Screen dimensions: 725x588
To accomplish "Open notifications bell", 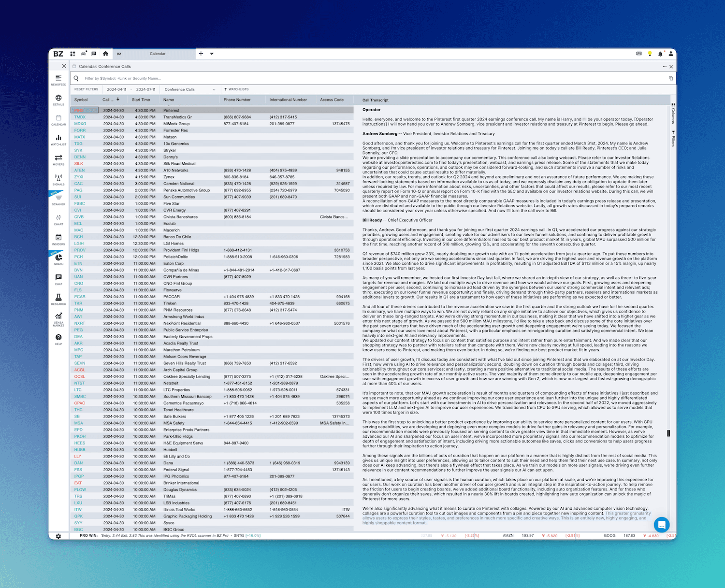I will tap(660, 54).
